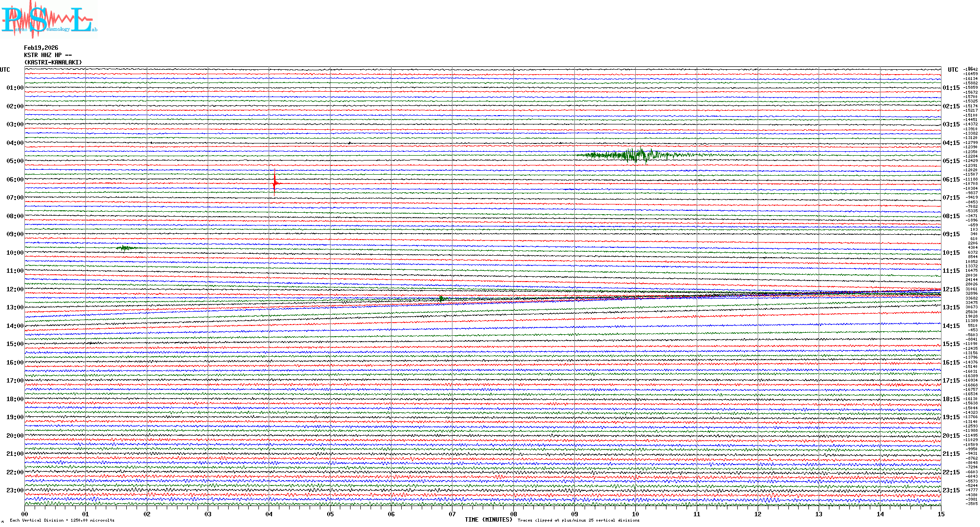Screen dimensions: 980x527
Task: Click the 18:15 right time label
Action: click(951, 399)
